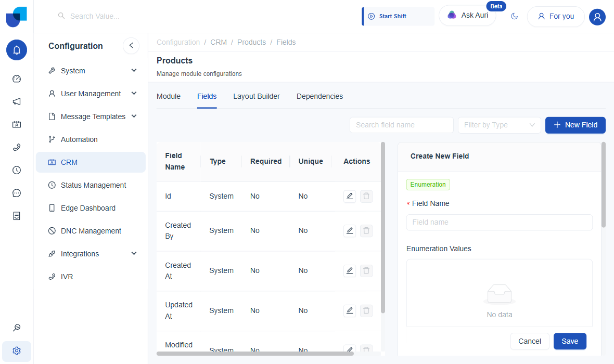Save the new field
The width and height of the screenshot is (614, 364).
pos(570,341)
